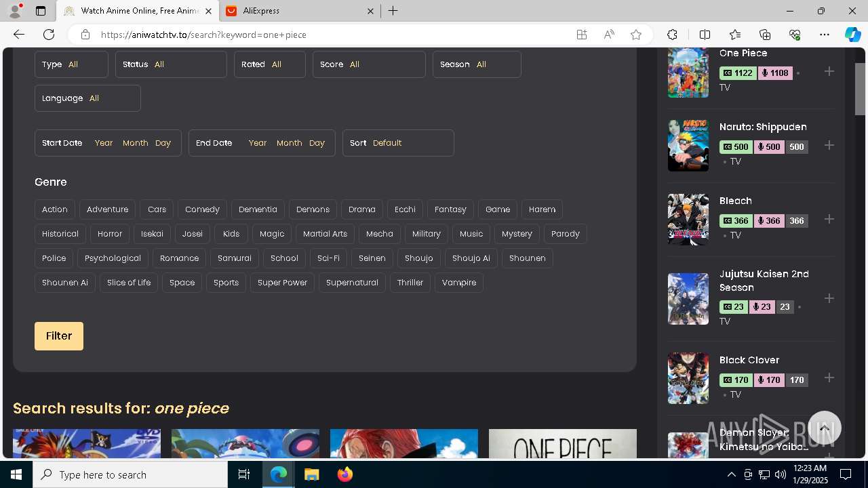868x488 pixels.
Task: Open File Explorer from the taskbar
Action: 311,474
